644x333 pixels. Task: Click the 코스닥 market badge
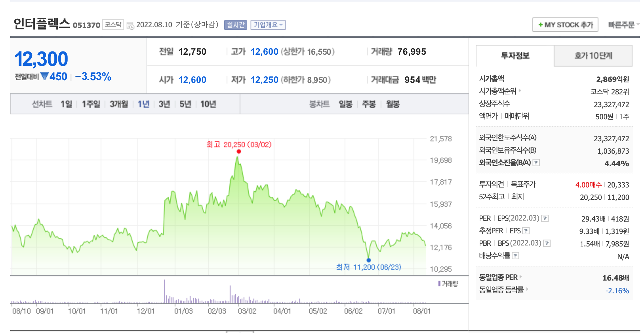pyautogui.click(x=113, y=25)
